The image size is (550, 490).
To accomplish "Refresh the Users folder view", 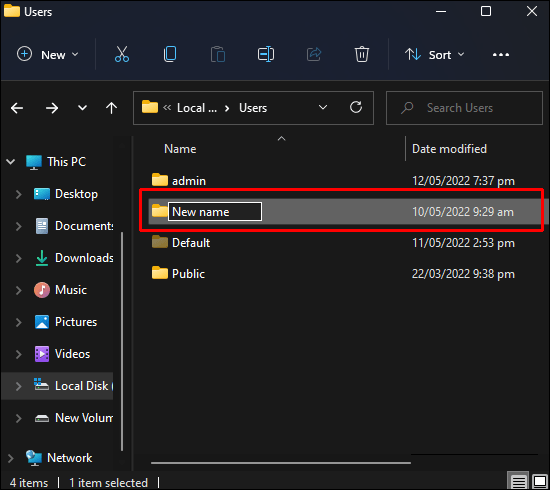I will 356,107.
